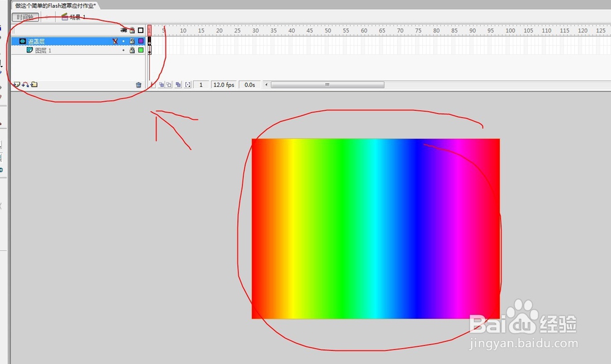
Task: Click the Delete Layer trash icon
Action: point(138,84)
